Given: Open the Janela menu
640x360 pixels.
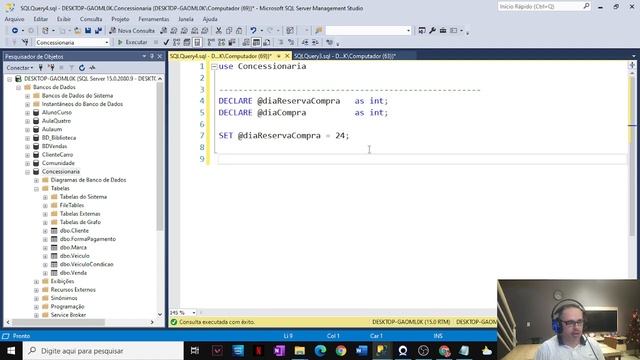Looking at the screenshot, I should pos(186,19).
